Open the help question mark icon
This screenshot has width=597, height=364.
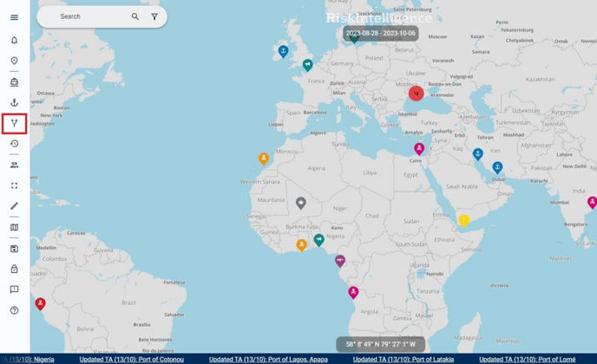14,310
